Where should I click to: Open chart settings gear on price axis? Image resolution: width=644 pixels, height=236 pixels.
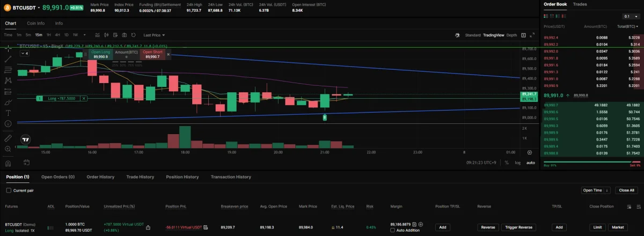pos(531,152)
